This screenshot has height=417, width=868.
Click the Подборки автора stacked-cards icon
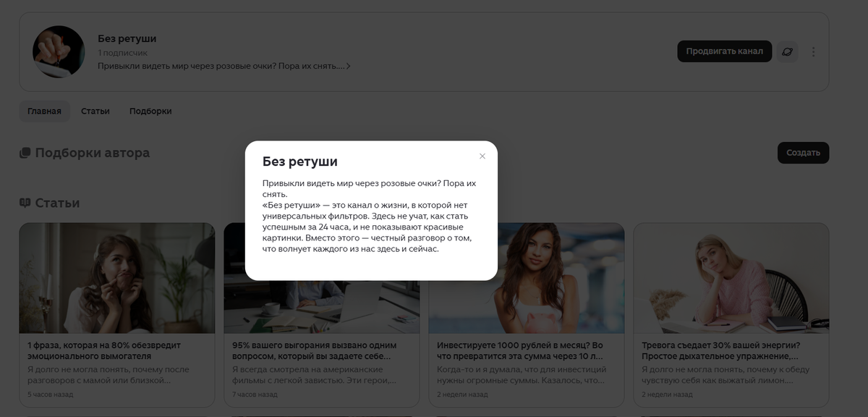(23, 152)
